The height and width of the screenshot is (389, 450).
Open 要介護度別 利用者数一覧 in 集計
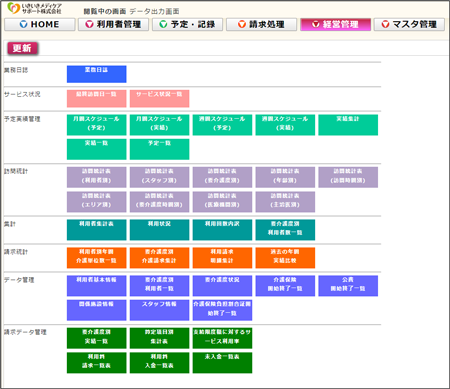tap(285, 230)
